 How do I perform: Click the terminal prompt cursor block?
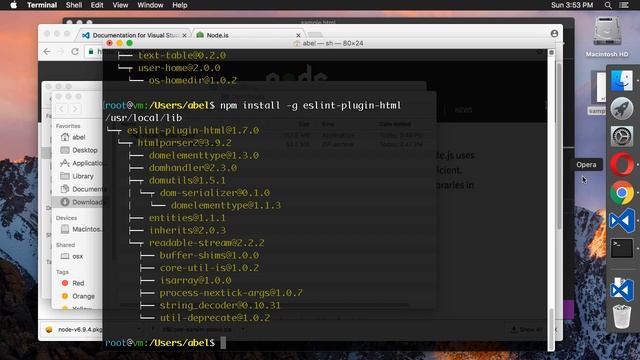(223, 343)
